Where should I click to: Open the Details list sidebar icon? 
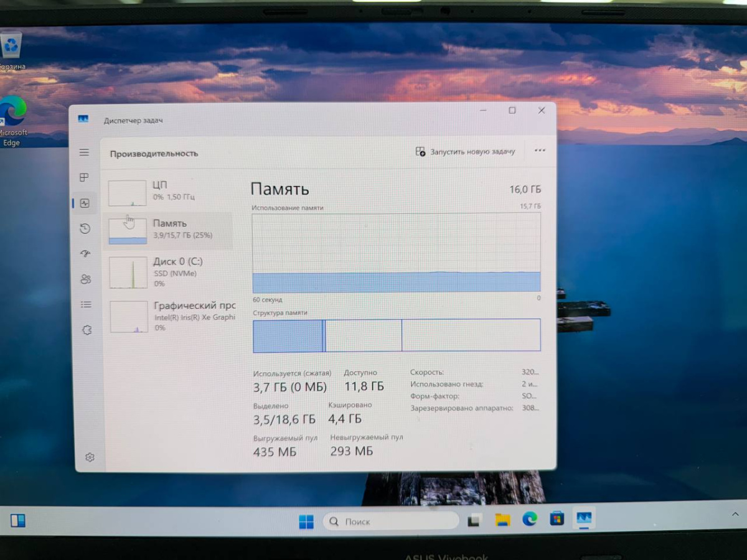point(87,304)
